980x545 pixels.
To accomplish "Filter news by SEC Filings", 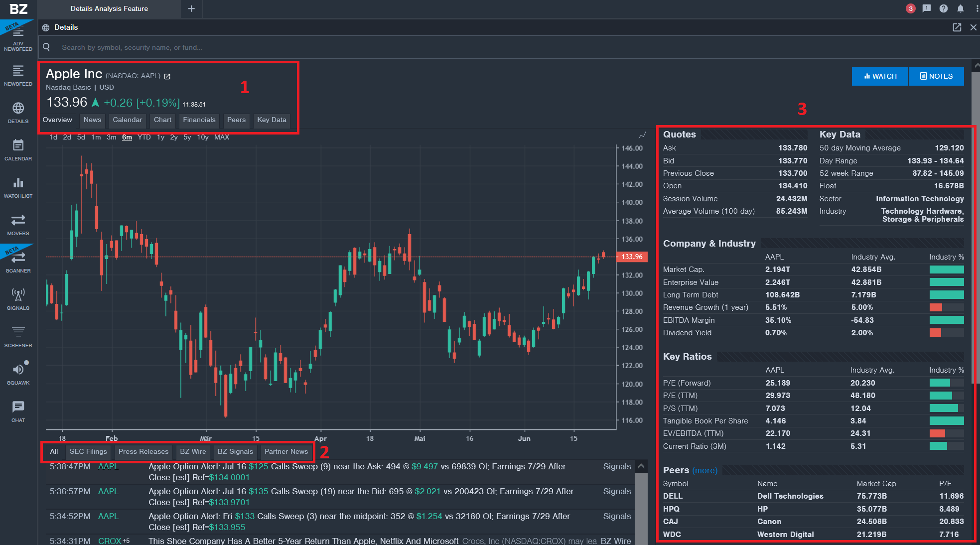I will point(88,452).
